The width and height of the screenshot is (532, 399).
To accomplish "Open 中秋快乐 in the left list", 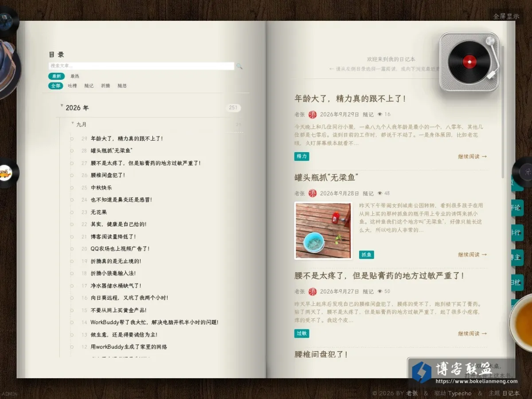I will click(x=102, y=188).
